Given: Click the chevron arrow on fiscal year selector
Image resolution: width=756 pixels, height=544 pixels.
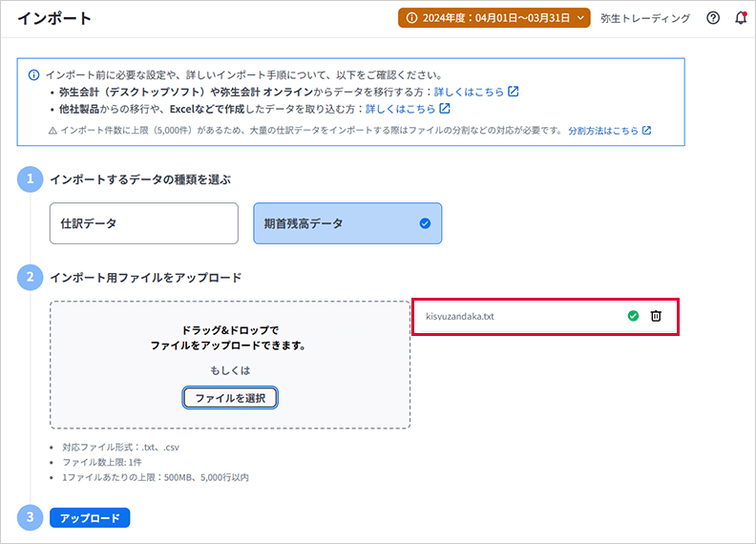Looking at the screenshot, I should point(581,18).
